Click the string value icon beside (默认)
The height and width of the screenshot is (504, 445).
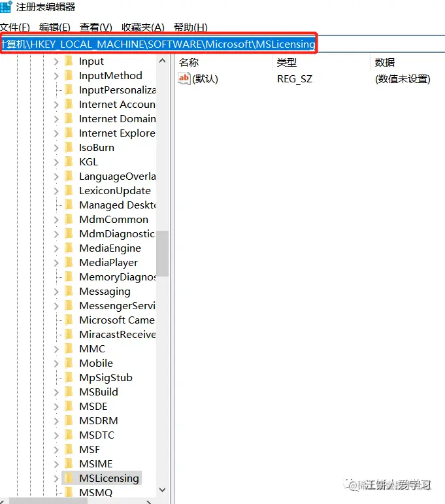pos(184,78)
